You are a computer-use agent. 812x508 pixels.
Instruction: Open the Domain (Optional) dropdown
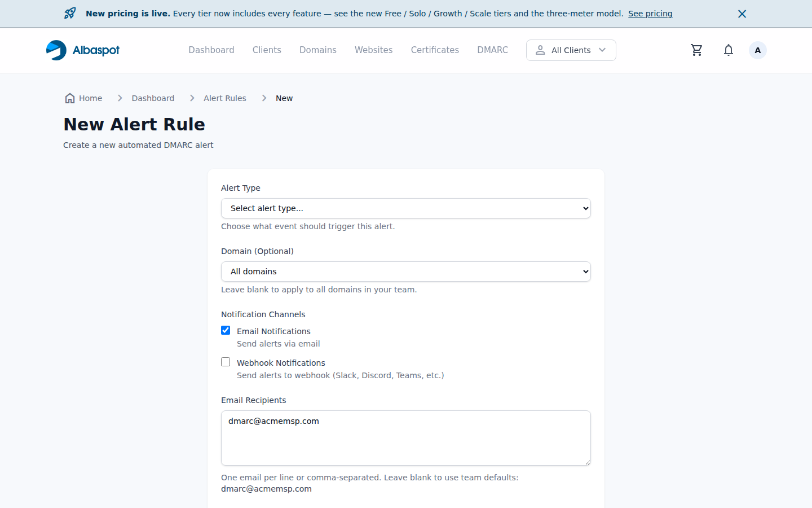pyautogui.click(x=406, y=271)
